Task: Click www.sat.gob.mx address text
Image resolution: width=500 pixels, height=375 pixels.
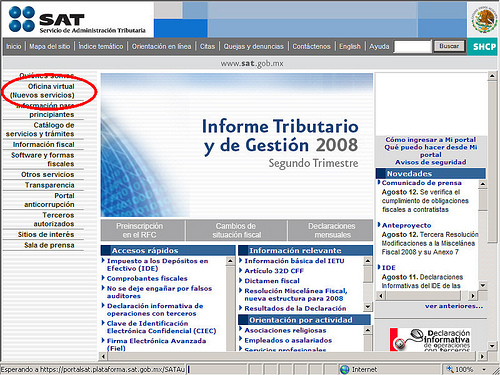Action: point(252,63)
